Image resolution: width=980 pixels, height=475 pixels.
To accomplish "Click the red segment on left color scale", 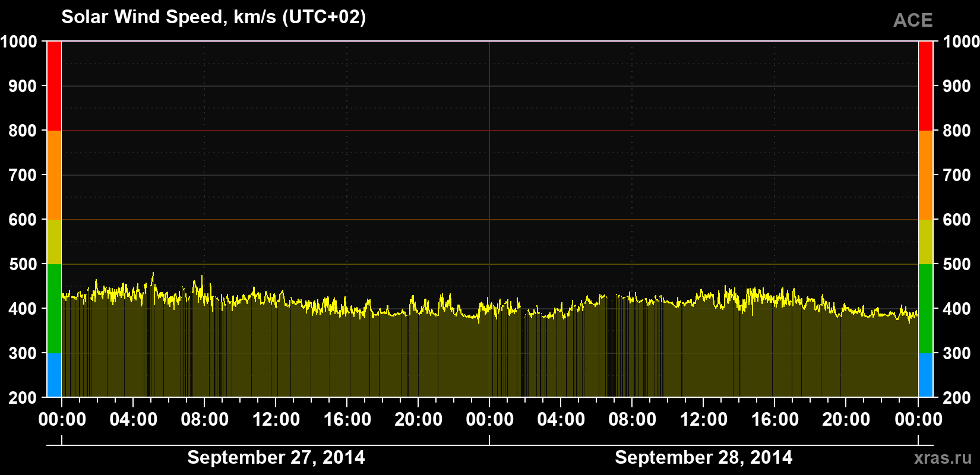I will [54, 86].
